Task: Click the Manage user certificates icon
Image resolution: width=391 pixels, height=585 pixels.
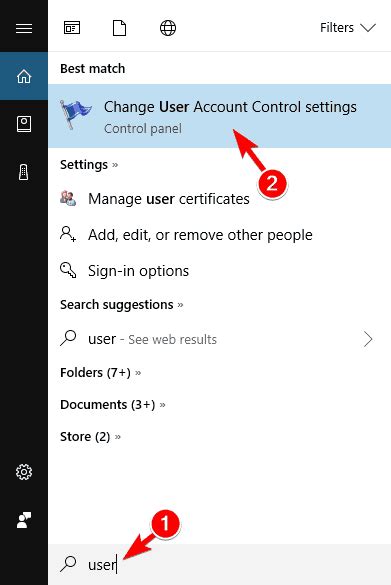Action: click(68, 198)
